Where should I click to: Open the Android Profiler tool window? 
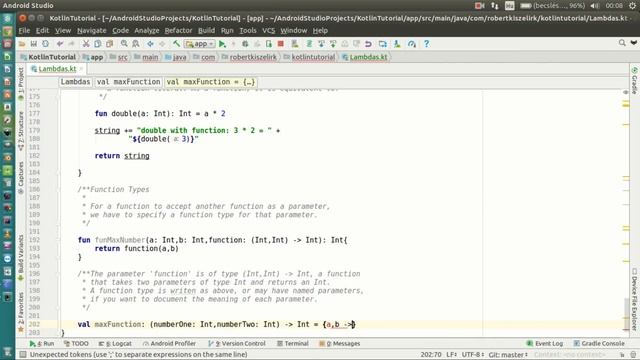(x=169, y=344)
